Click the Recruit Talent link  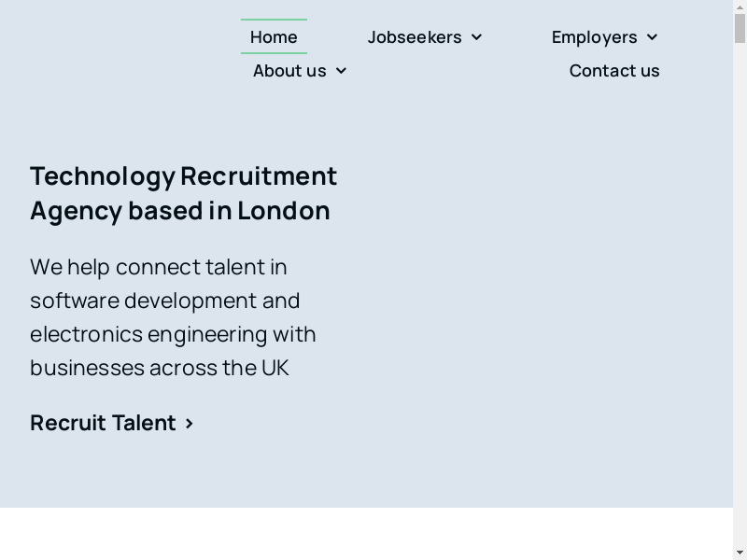103,423
